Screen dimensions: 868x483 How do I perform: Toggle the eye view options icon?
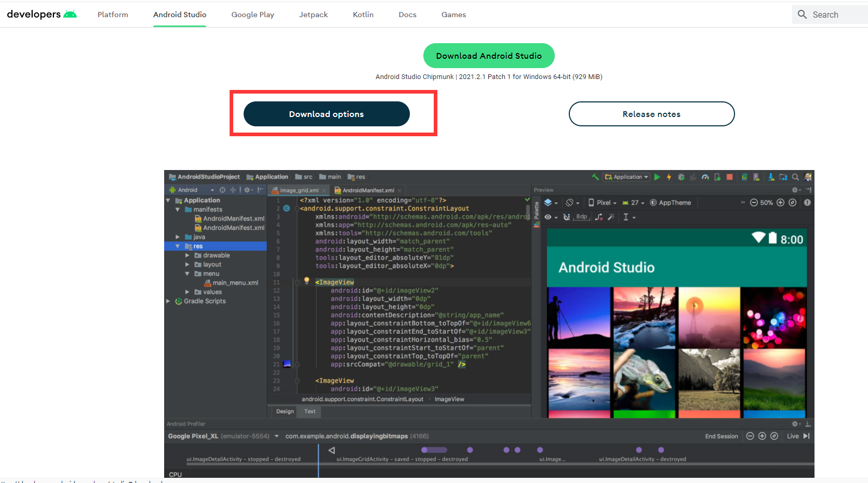(548, 217)
